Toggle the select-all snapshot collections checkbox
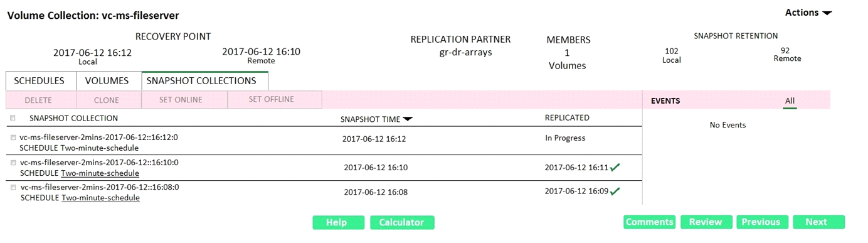The image size is (868, 243). tap(13, 118)
